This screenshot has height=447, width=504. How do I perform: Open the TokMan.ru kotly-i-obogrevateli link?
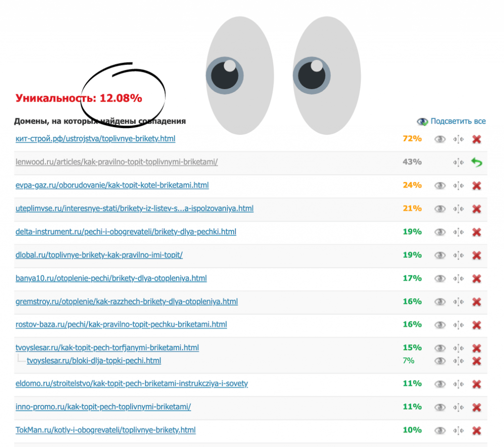[105, 430]
